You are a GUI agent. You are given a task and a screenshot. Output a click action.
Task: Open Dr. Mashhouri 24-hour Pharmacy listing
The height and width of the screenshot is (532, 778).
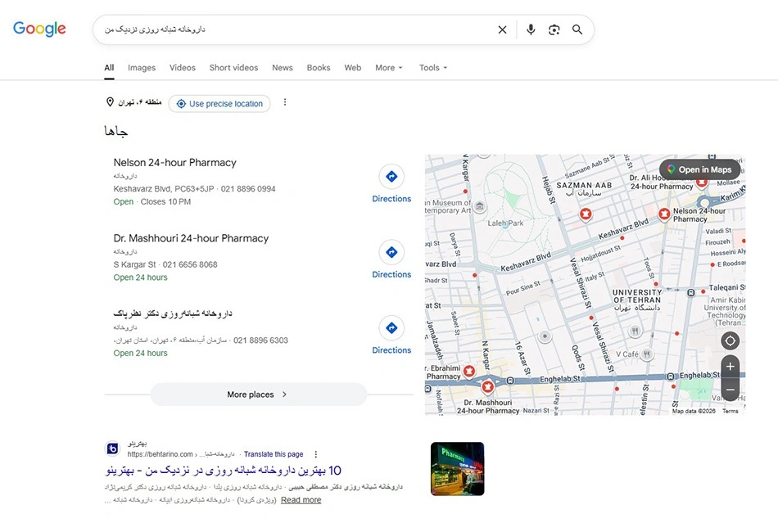[x=191, y=238]
